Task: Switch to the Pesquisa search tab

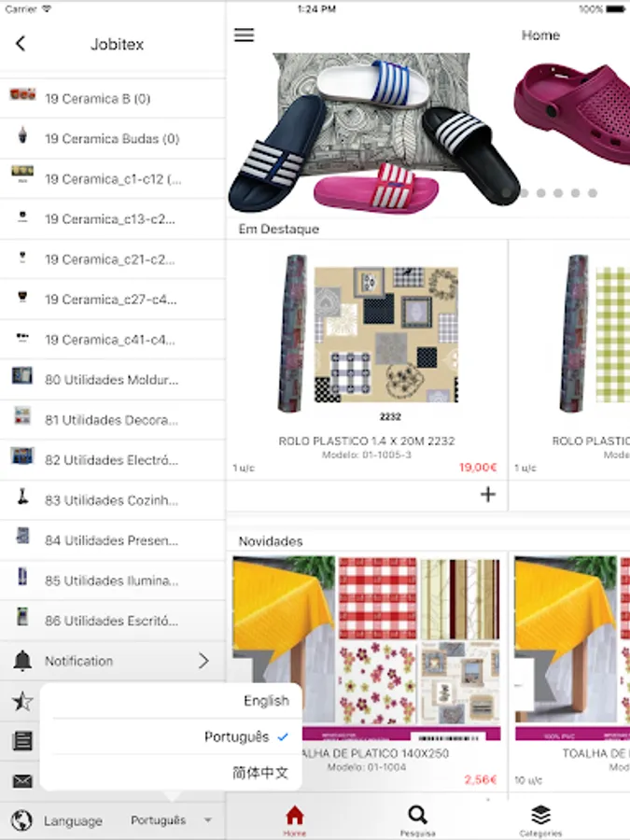Action: pyautogui.click(x=417, y=820)
